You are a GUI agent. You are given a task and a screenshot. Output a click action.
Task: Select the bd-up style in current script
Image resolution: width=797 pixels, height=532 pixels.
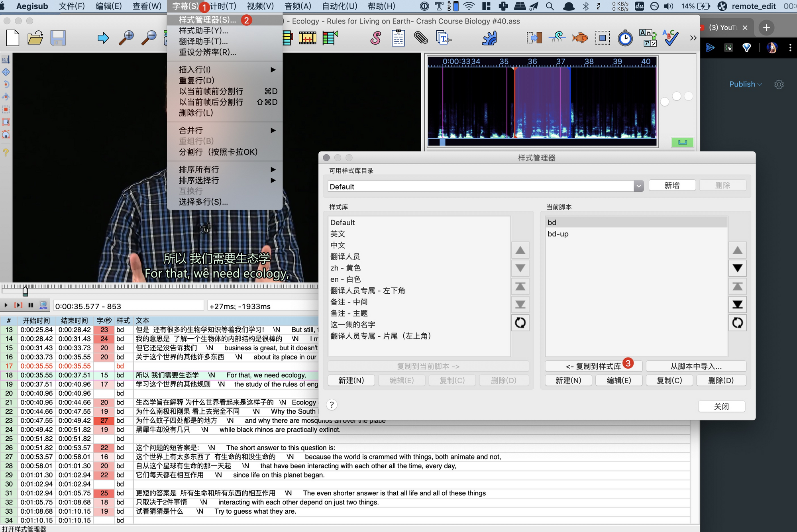click(558, 234)
